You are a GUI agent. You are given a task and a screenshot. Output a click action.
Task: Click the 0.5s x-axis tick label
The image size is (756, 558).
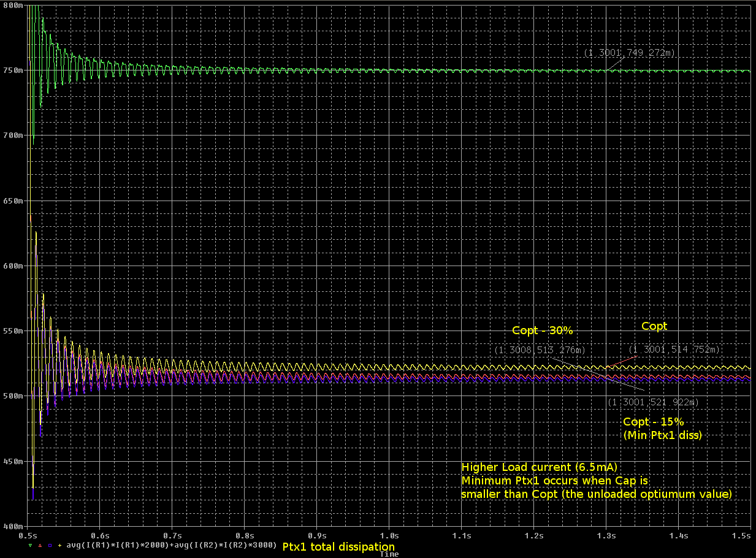pos(28,536)
